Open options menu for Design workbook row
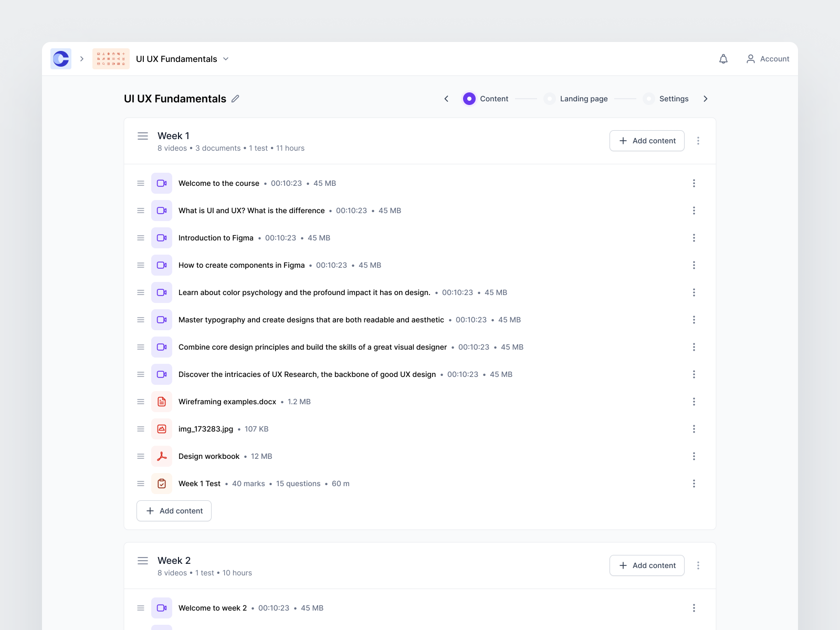The image size is (840, 630). click(x=694, y=456)
